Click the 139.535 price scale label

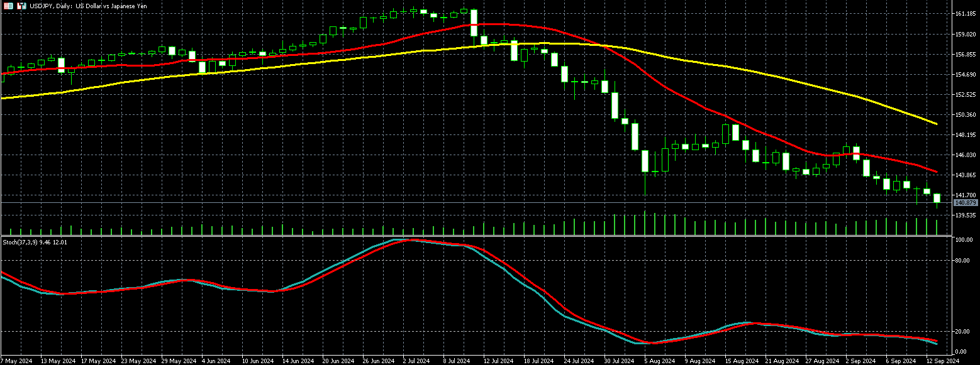[x=965, y=215]
